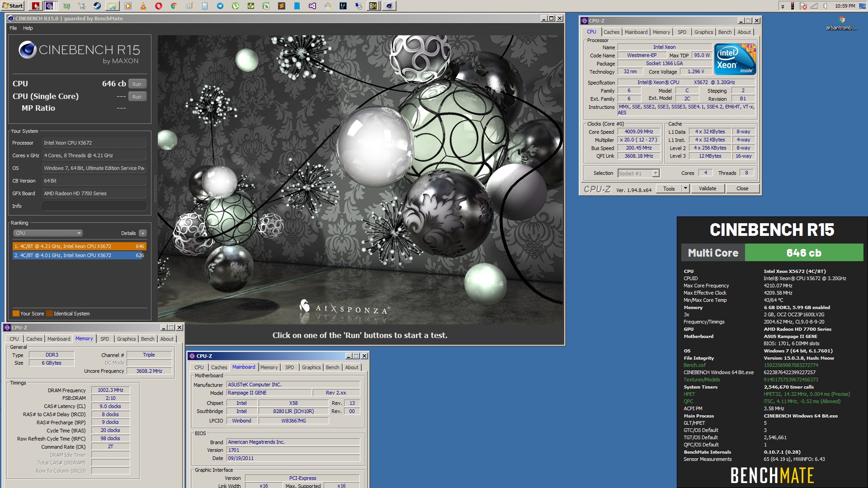Open the Socket #1 selection dropdown
This screenshot has width=868, height=488.
(x=638, y=173)
